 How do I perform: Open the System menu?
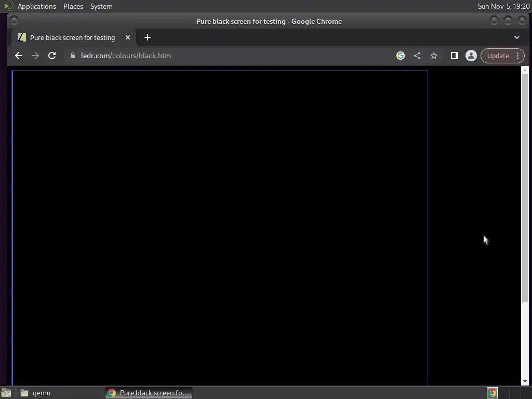(101, 6)
